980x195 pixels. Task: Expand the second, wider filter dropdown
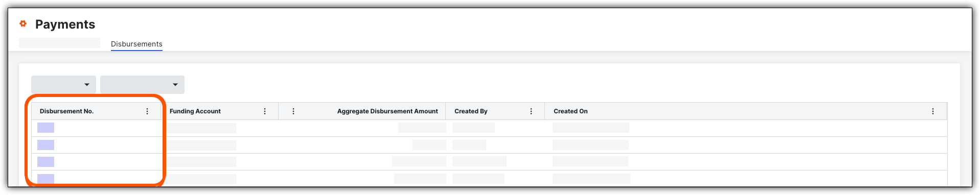click(x=142, y=85)
